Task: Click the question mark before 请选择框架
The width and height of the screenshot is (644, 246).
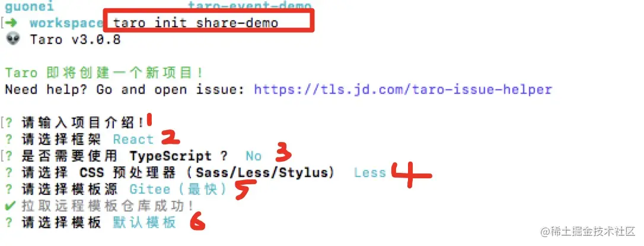Action: click(x=9, y=140)
